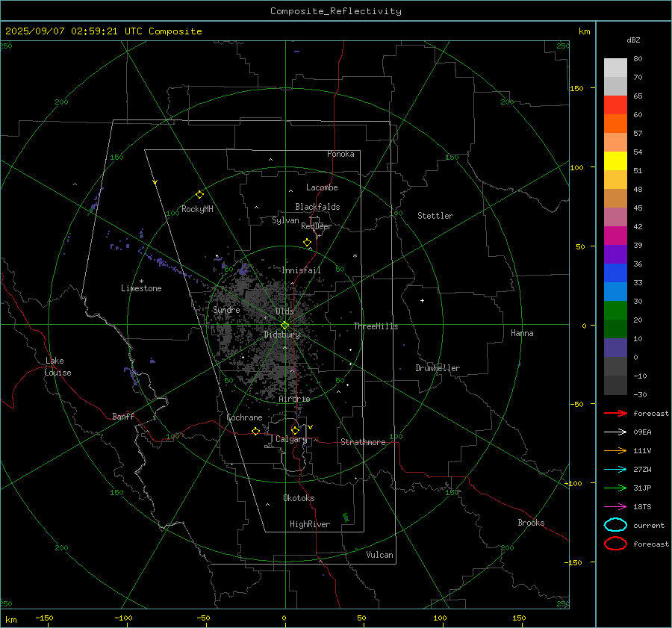Click the Drumheller label

point(438,368)
